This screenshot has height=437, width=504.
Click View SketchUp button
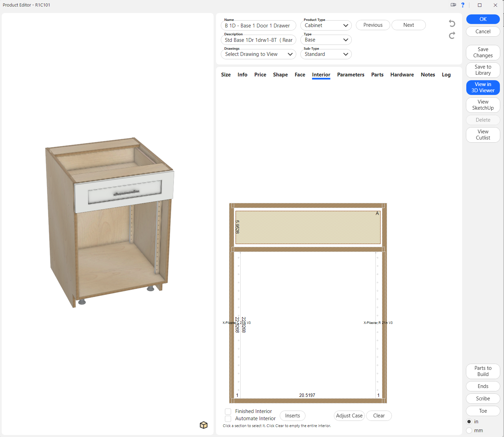(483, 105)
